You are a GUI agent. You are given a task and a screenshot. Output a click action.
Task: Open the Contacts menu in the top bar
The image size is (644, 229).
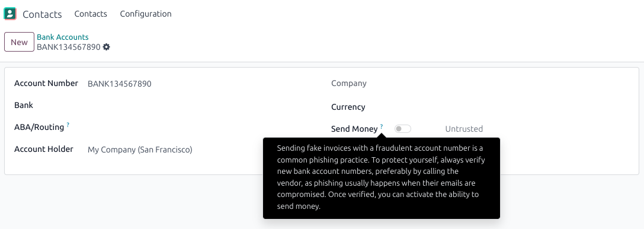[x=91, y=14]
